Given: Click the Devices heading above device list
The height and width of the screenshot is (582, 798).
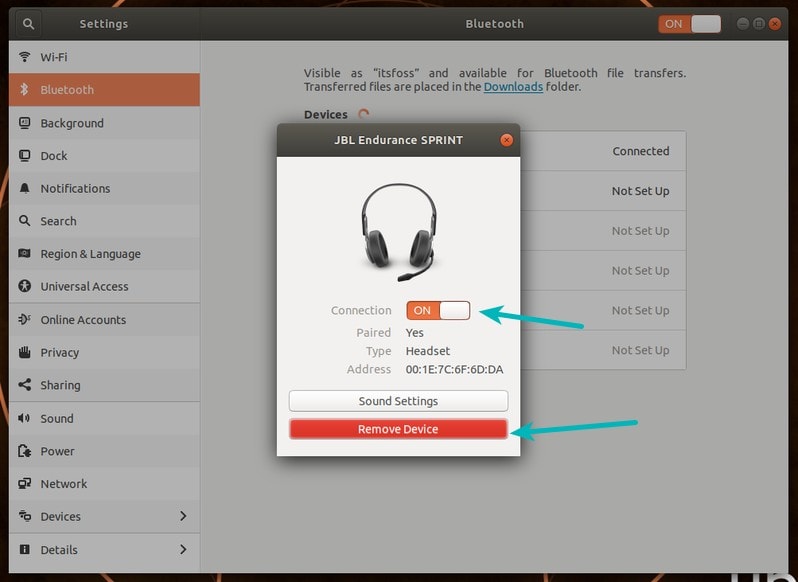Looking at the screenshot, I should [326, 114].
